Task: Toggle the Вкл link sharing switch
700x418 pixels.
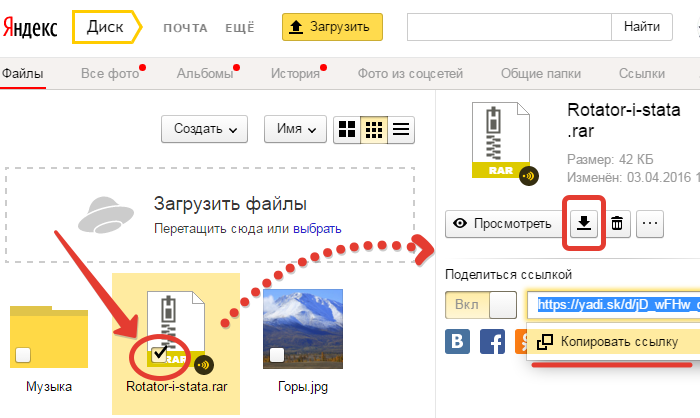Action: (481, 305)
